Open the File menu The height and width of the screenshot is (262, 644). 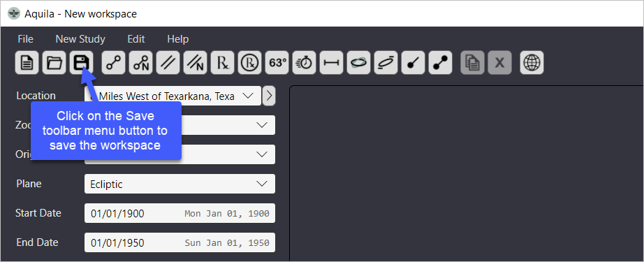point(25,39)
